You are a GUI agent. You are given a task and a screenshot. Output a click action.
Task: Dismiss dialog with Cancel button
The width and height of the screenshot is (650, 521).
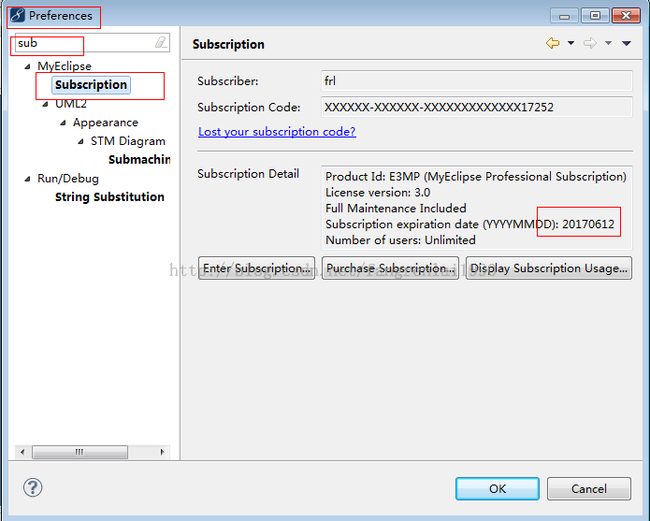589,489
